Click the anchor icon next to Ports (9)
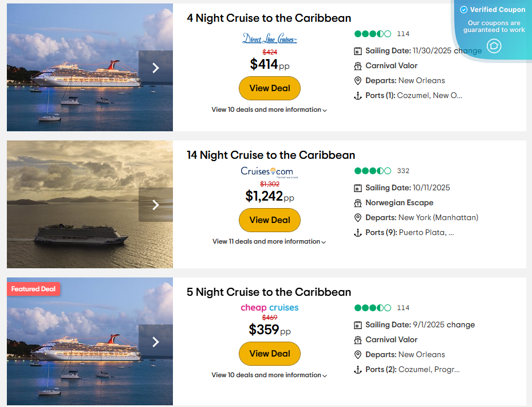This screenshot has width=532, height=407. pos(357,232)
